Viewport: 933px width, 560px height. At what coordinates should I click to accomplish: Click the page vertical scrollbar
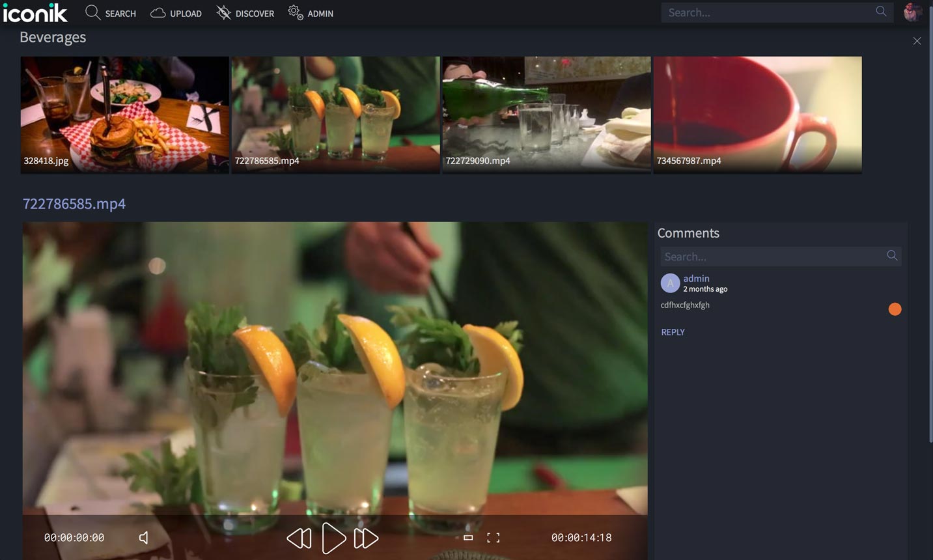coord(930,225)
